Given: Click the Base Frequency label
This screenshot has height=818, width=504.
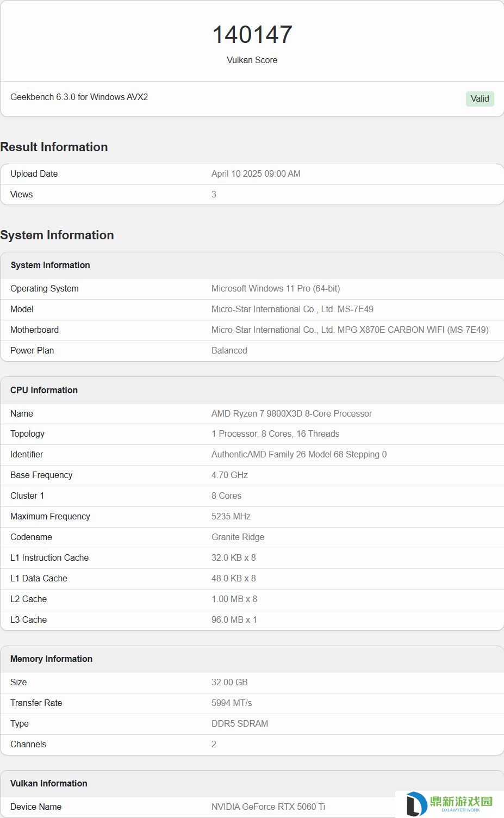Looking at the screenshot, I should pyautogui.click(x=41, y=475).
